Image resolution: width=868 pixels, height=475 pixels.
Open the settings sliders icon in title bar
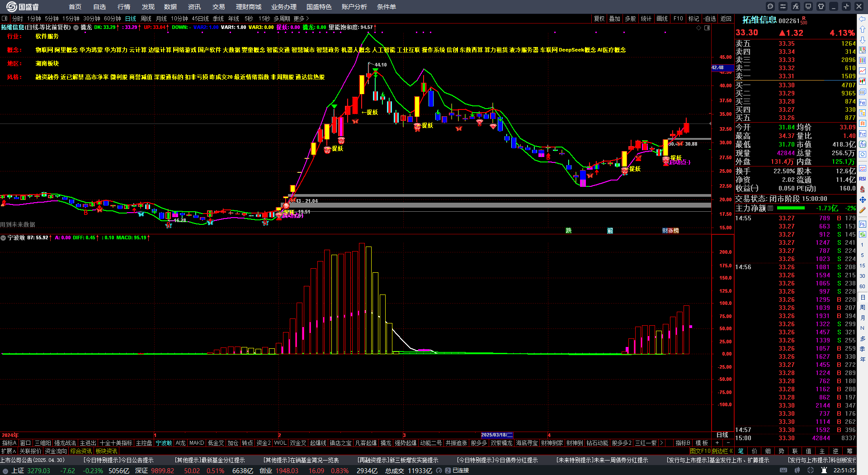click(x=783, y=6)
